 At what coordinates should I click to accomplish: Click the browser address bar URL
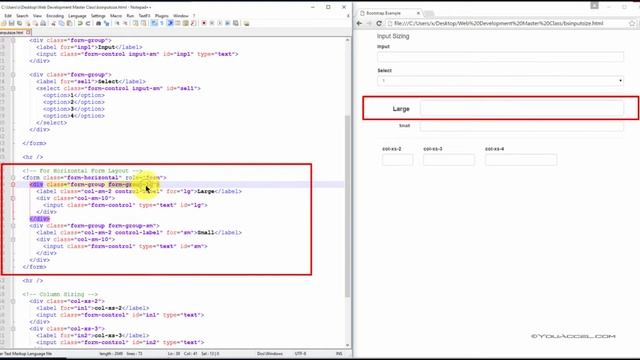coord(498,23)
